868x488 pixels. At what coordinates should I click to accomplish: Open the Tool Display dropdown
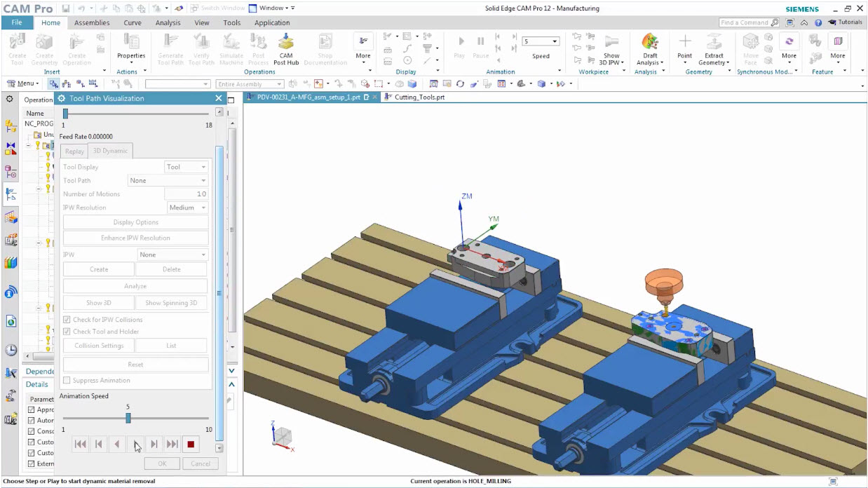coord(186,167)
